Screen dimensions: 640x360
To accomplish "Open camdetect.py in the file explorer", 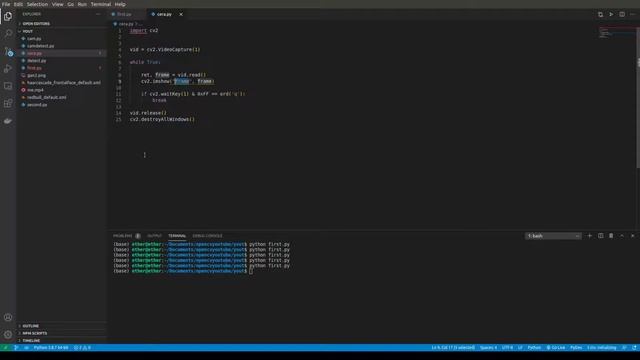I will [x=61, y=46].
